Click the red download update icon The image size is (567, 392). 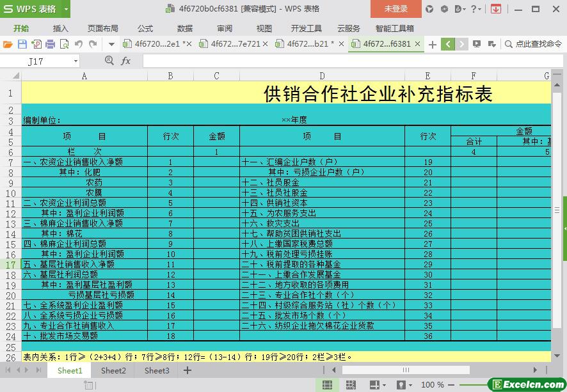(x=496, y=9)
